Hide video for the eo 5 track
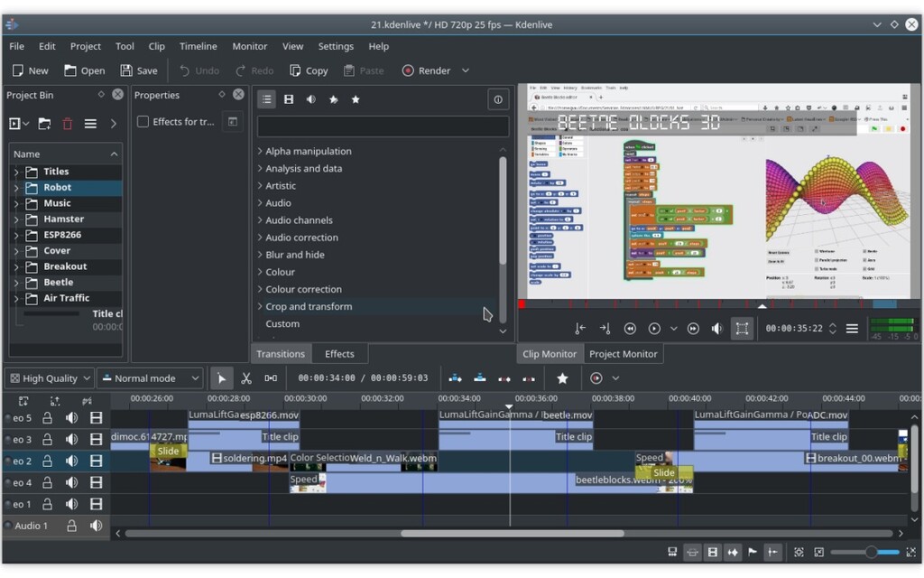Viewport: 924px width, 578px height. (x=97, y=417)
